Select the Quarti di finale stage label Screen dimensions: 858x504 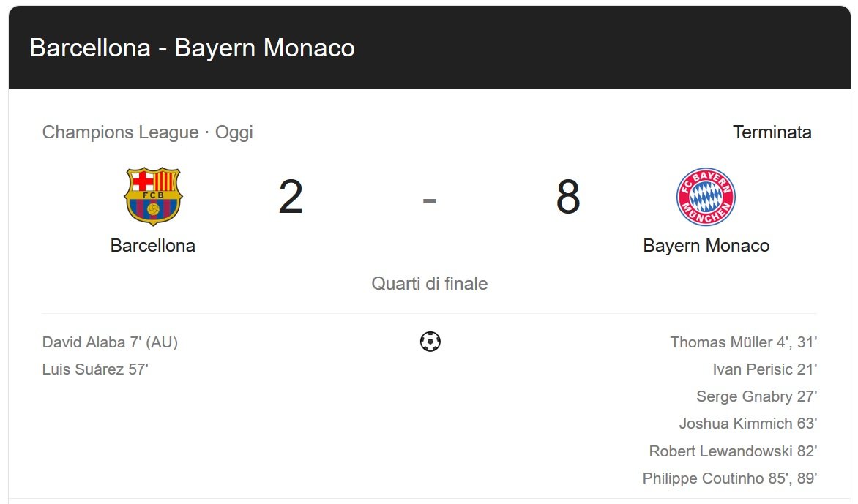click(x=430, y=284)
